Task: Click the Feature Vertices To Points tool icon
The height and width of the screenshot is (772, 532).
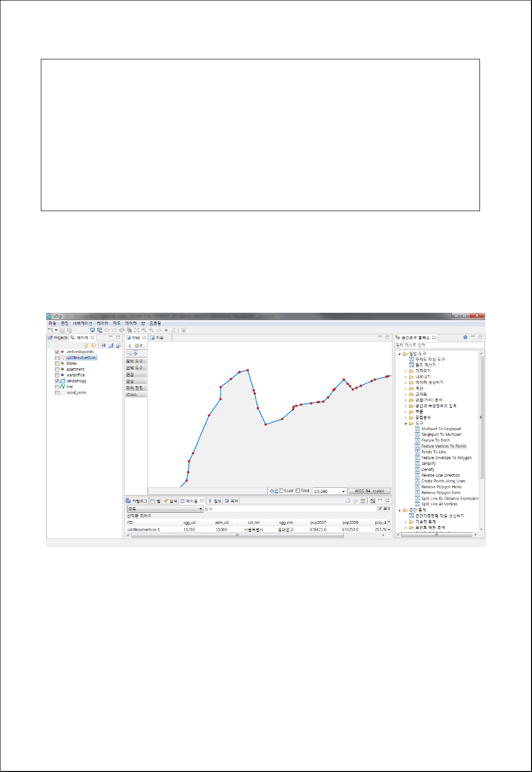Action: click(417, 446)
